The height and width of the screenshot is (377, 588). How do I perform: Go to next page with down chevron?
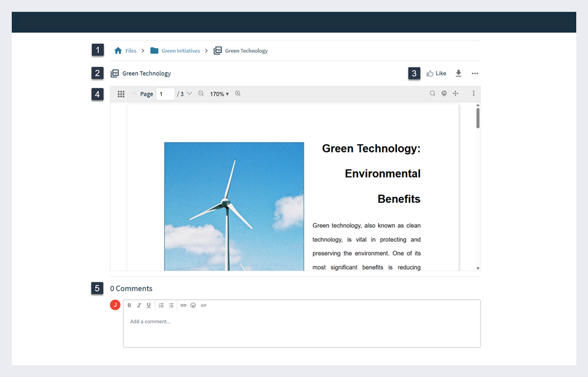tap(189, 94)
